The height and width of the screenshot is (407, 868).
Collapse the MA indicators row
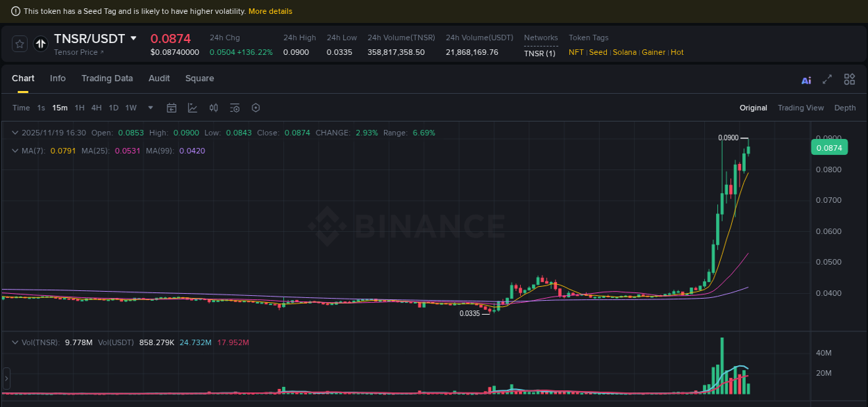click(15, 150)
